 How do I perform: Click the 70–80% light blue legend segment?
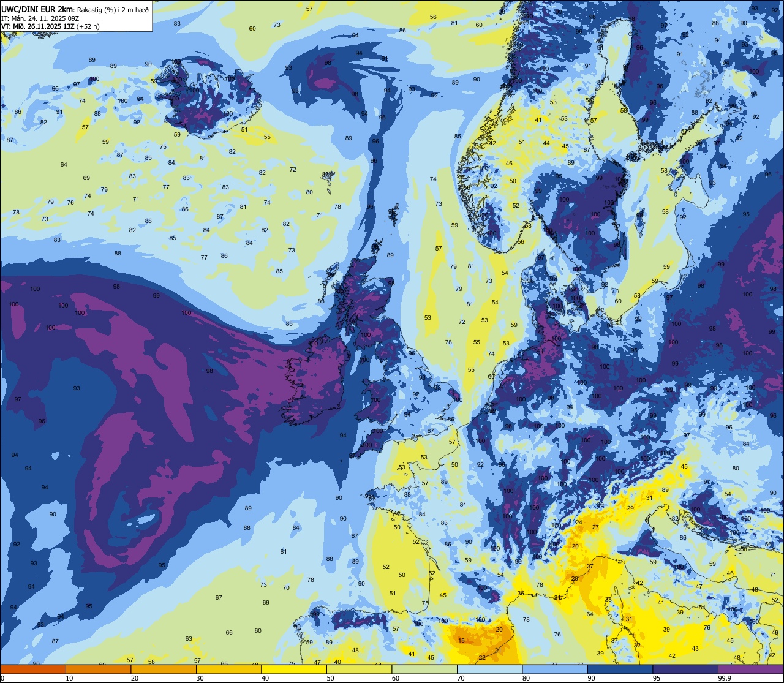pyautogui.click(x=489, y=669)
